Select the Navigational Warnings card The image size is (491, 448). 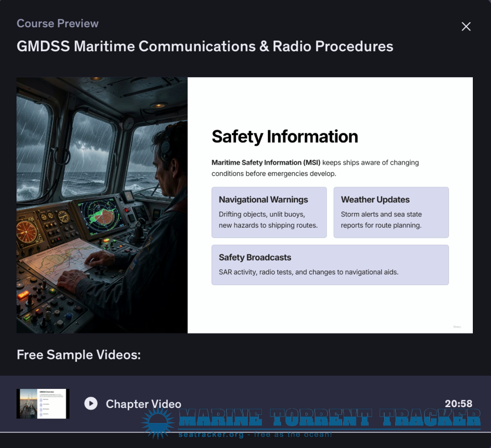[269, 212]
